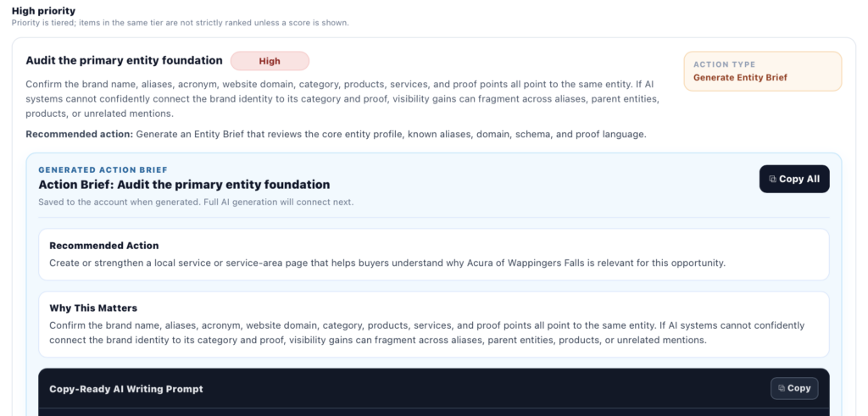This screenshot has width=868, height=416.
Task: Click the 'High priority' section title
Action: click(44, 10)
